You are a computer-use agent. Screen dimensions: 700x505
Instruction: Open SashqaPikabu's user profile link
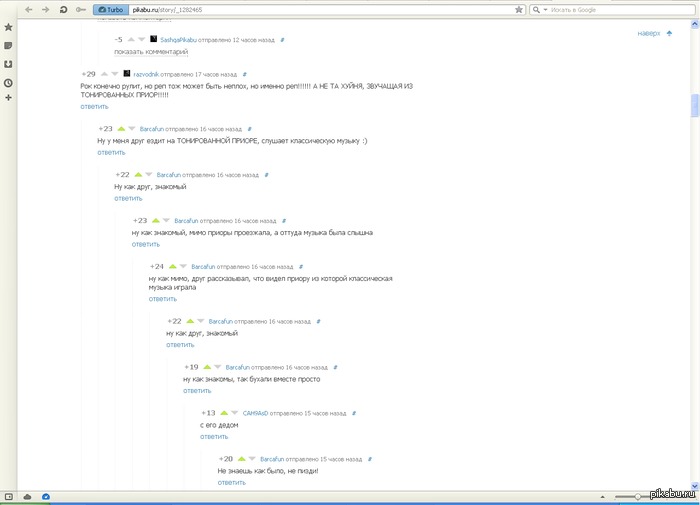(182, 39)
